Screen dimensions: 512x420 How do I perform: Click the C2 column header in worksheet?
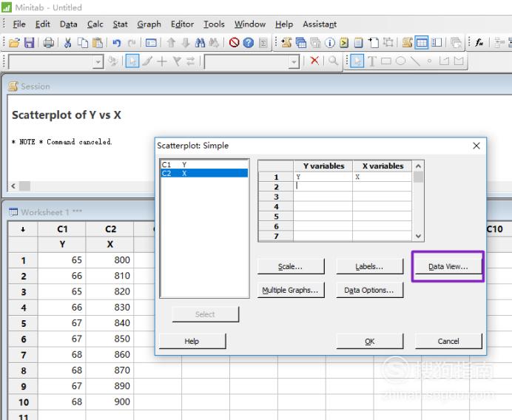click(x=110, y=229)
